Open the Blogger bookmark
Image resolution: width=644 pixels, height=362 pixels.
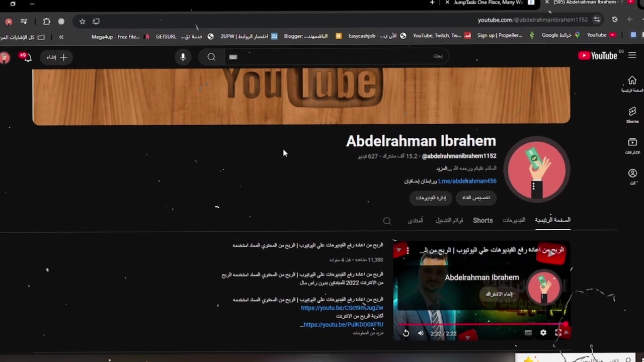[312, 36]
